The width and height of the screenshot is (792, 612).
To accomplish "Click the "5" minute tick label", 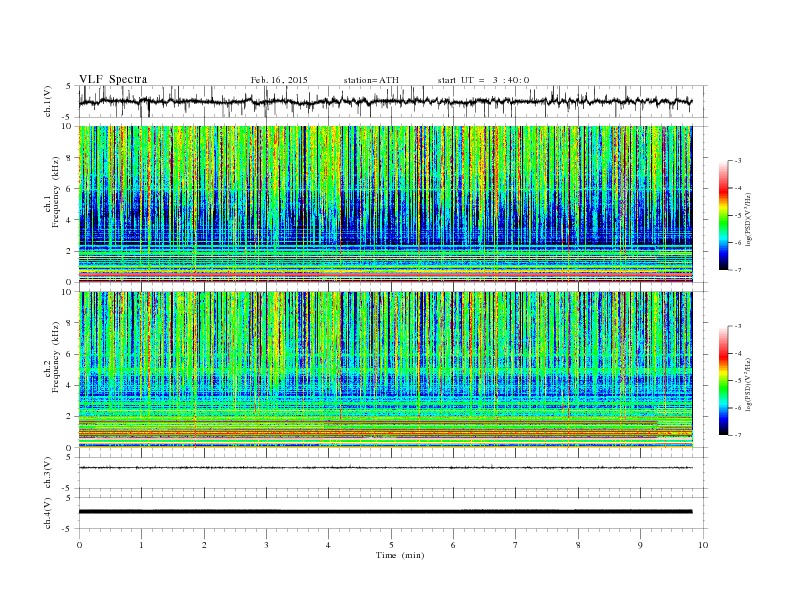I will pyautogui.click(x=391, y=545).
